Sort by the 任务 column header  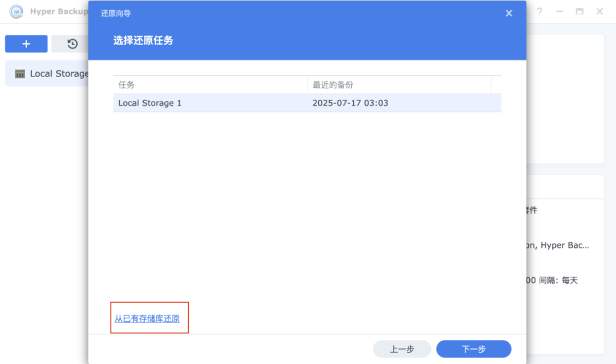click(x=209, y=85)
